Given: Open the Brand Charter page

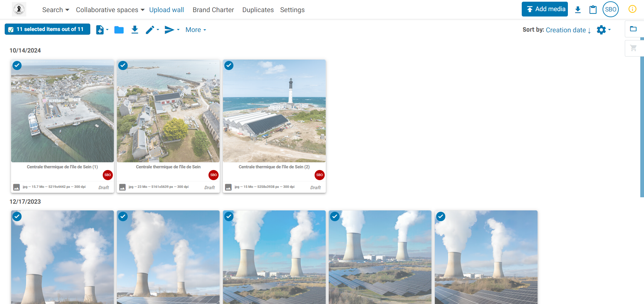Looking at the screenshot, I should (x=213, y=10).
